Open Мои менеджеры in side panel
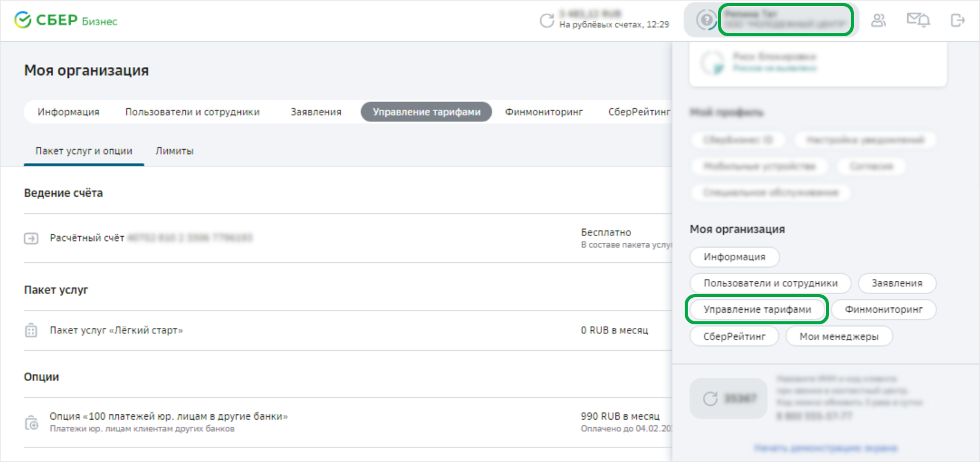 tap(839, 336)
